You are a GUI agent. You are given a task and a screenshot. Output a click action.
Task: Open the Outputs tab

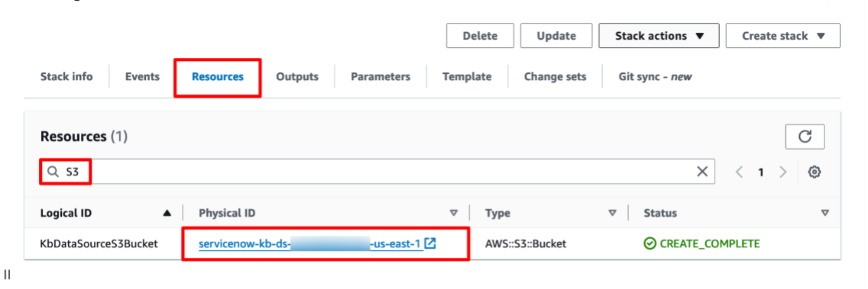tap(297, 76)
